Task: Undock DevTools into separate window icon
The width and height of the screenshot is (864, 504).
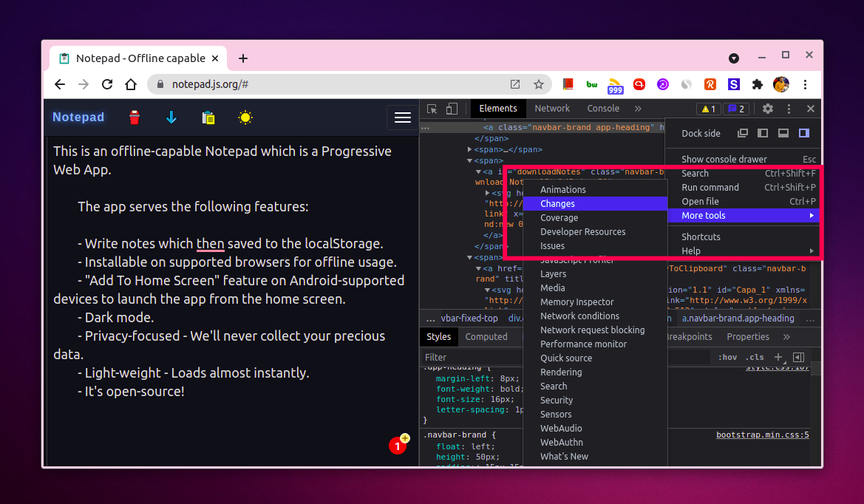Action: coord(743,133)
